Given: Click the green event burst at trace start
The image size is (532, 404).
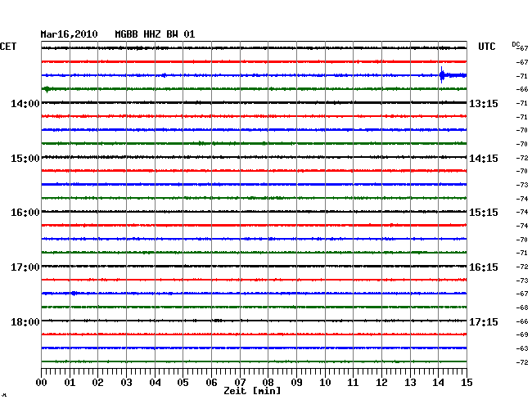Looking at the screenshot, I should pyautogui.click(x=47, y=89).
